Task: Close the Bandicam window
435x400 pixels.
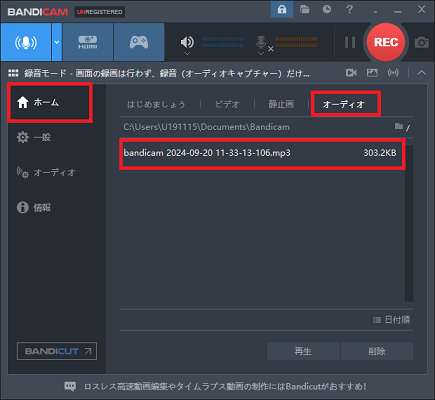Action: pyautogui.click(x=421, y=9)
